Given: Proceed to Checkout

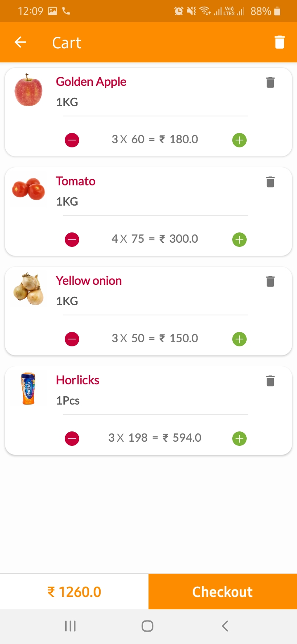Looking at the screenshot, I should pos(223,592).
